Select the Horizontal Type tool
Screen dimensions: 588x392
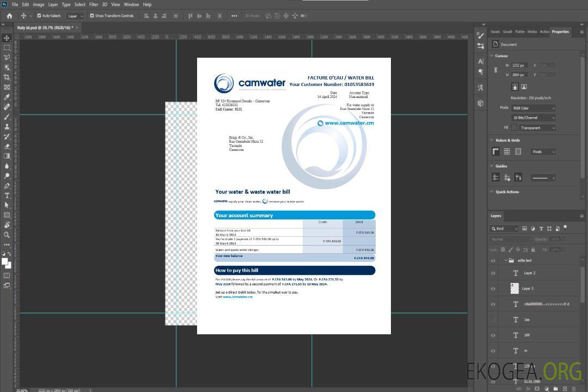pyautogui.click(x=7, y=195)
